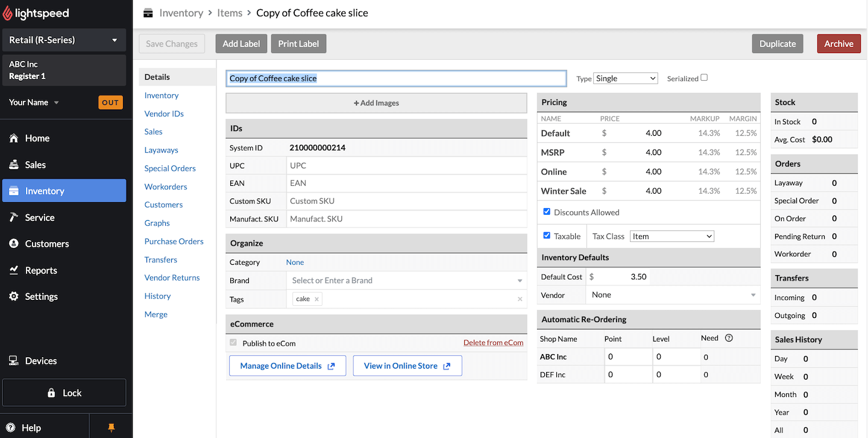Open the item Sales tab

pos(154,132)
